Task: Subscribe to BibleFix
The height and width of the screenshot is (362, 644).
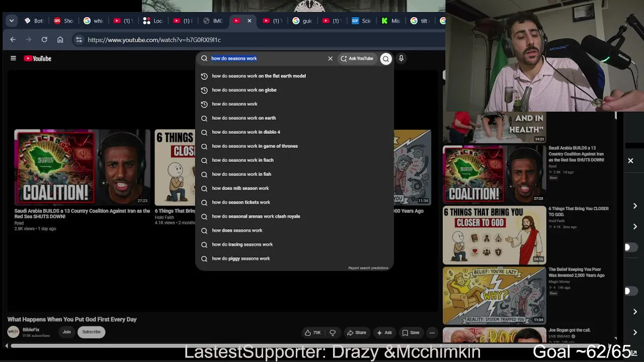Action: (92, 332)
